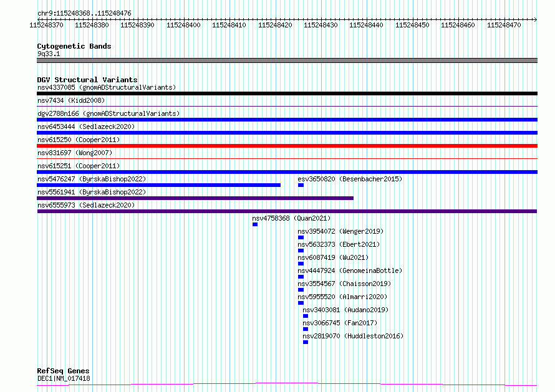Open nsv3066745 (Fan2017) variant
Viewport: 555px width, 392px height.
pos(340,323)
